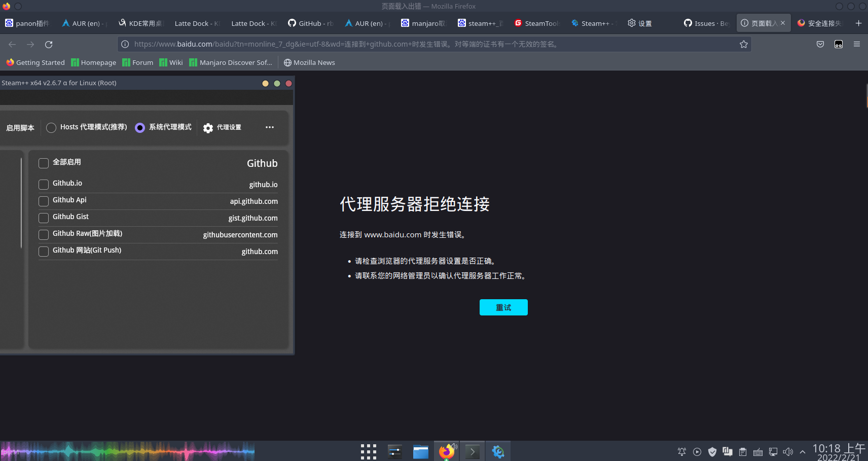868x461 pixels.
Task: Open Steam++ proxy settings gear
Action: click(x=208, y=128)
